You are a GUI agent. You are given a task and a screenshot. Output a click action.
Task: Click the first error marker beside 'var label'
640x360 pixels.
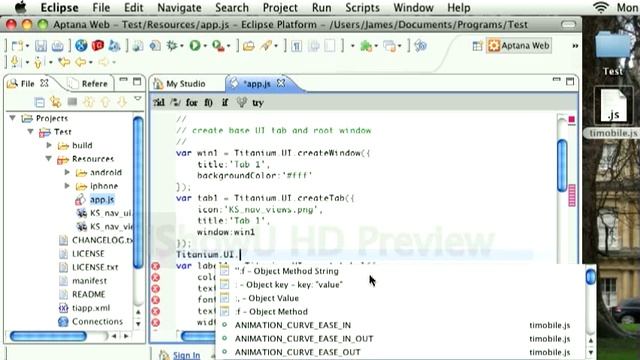(x=156, y=267)
